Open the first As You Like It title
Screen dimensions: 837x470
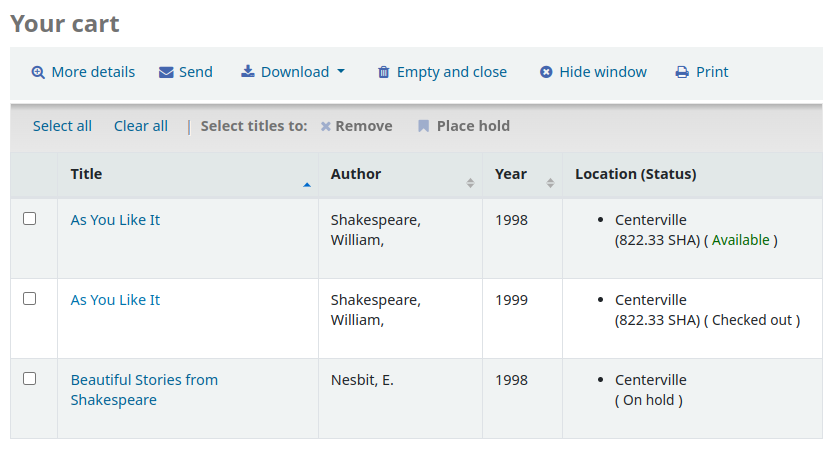(x=115, y=220)
